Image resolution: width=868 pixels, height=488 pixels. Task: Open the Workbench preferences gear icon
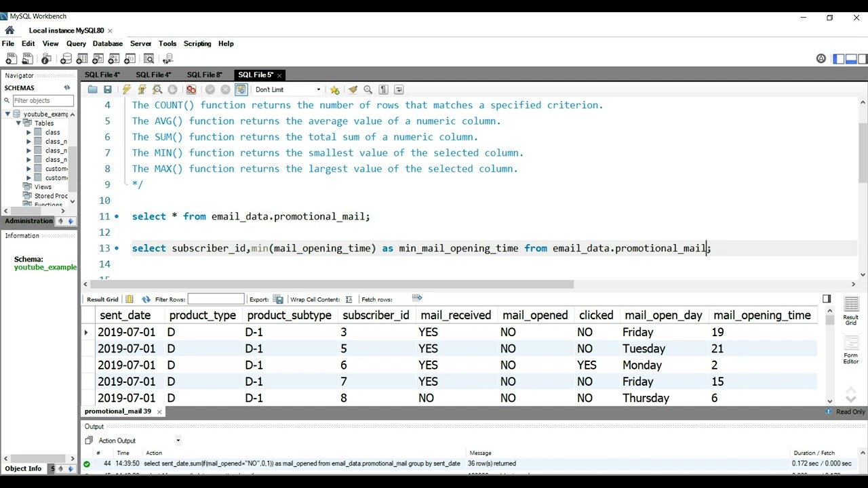point(821,59)
